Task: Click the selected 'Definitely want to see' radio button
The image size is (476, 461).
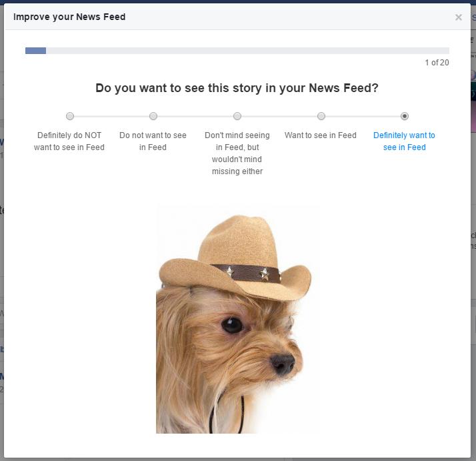Action: (405, 116)
